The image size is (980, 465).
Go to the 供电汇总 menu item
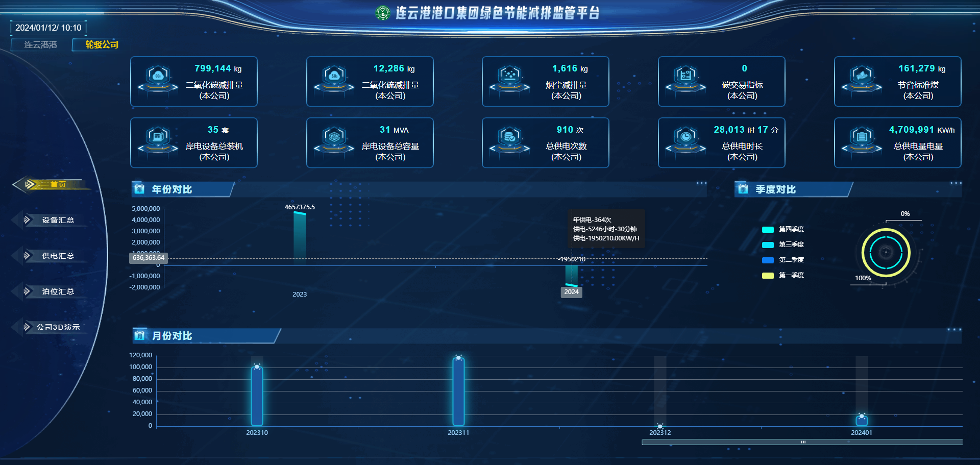58,256
